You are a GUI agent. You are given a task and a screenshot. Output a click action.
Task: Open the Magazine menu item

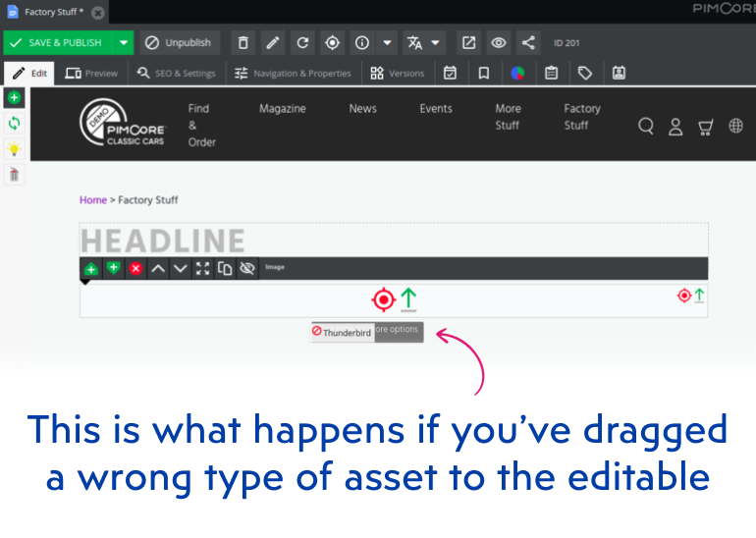[x=283, y=109]
